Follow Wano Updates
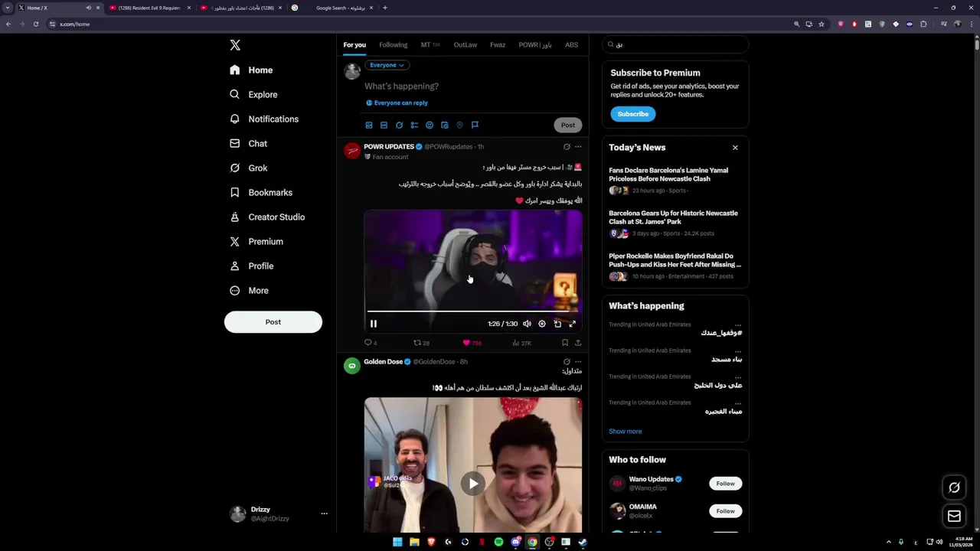 coord(725,484)
